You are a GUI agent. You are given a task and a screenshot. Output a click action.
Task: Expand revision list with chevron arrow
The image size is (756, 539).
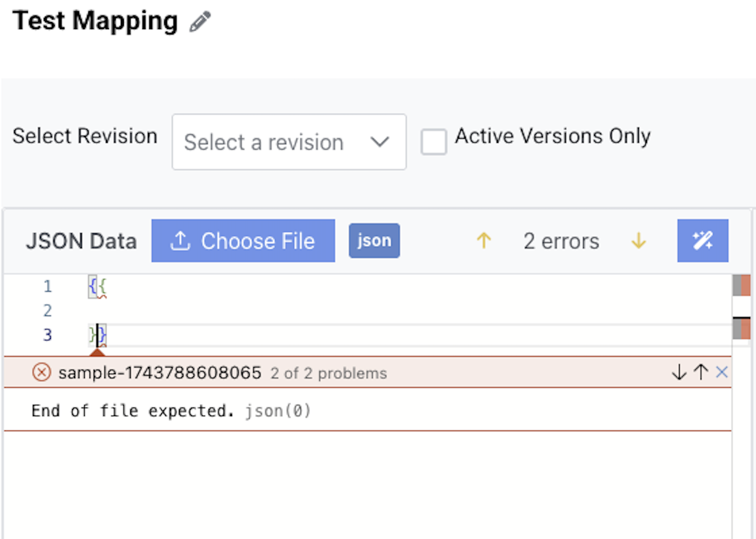point(380,142)
